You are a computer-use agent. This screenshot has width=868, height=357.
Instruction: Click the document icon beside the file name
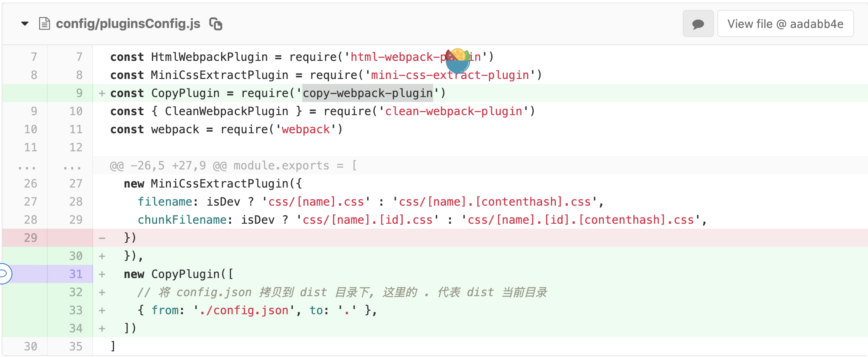pyautogui.click(x=44, y=24)
